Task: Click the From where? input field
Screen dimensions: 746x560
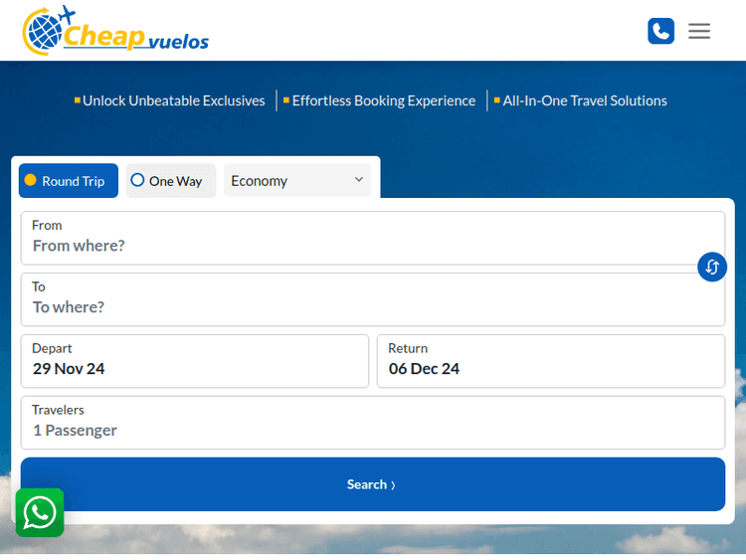Action: [x=373, y=245]
